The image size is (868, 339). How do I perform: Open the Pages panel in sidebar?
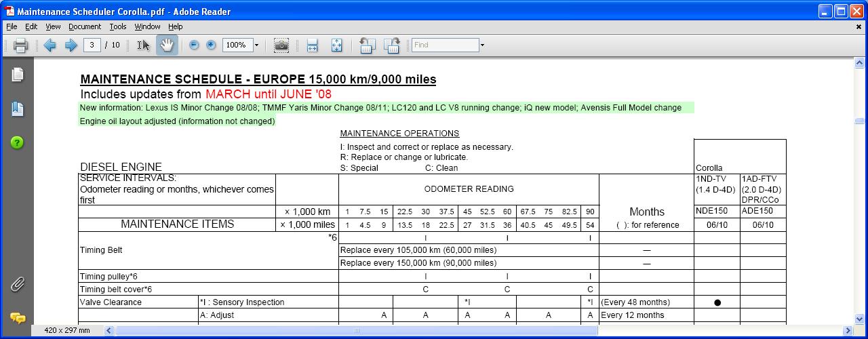pyautogui.click(x=18, y=75)
